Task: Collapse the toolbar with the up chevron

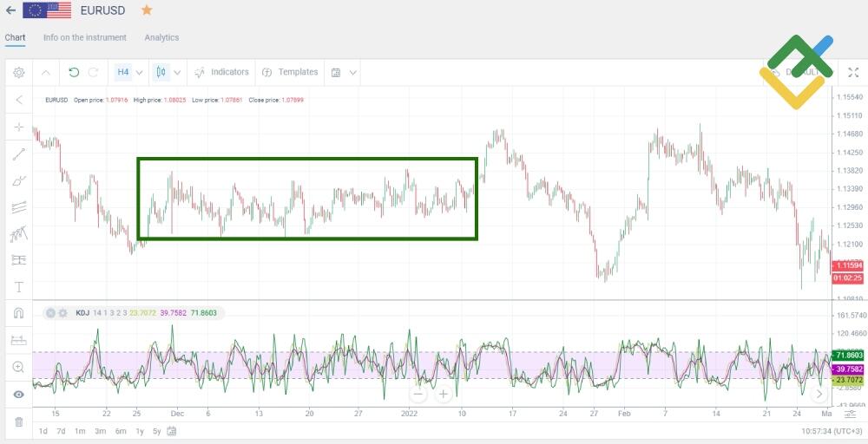Action: tap(46, 73)
